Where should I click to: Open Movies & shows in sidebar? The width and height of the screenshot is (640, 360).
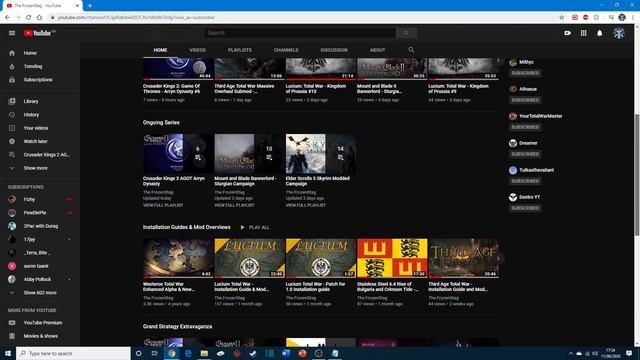[40, 336]
